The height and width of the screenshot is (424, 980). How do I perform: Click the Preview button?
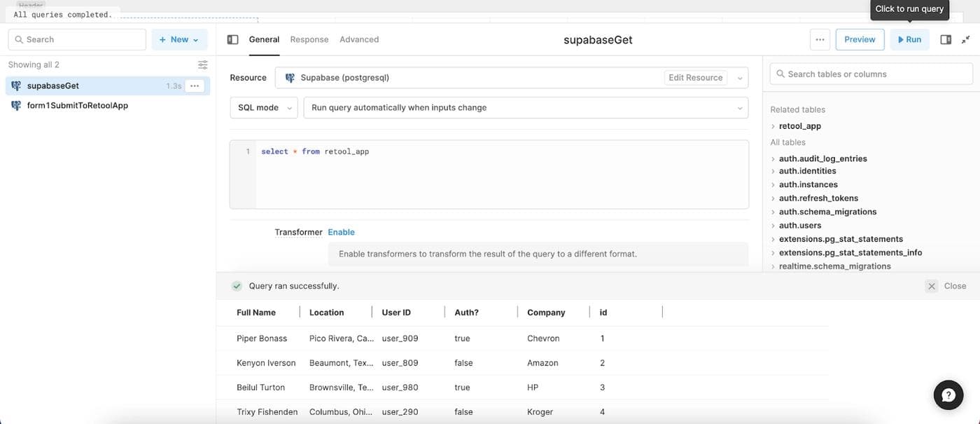pos(860,40)
